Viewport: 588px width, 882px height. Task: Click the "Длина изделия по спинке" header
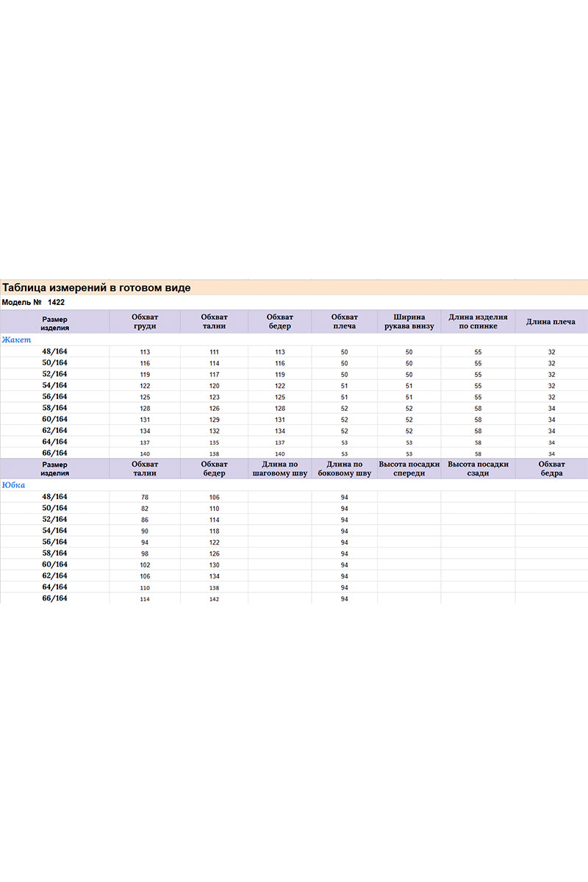(x=478, y=321)
